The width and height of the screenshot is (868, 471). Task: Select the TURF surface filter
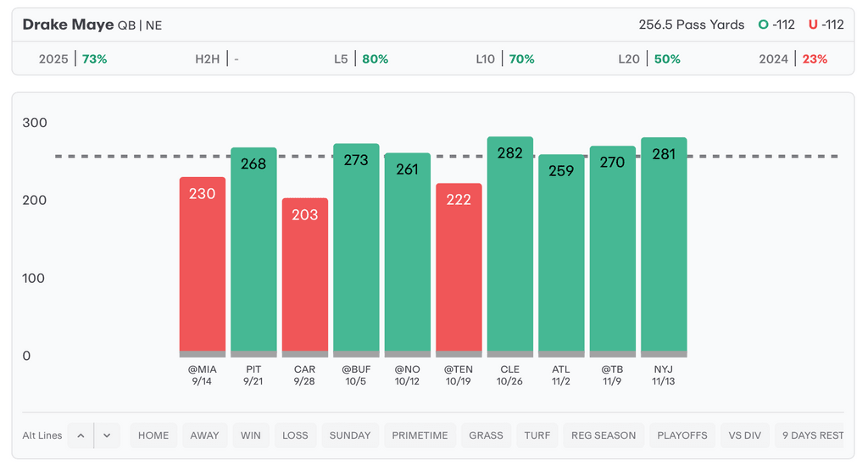(x=537, y=435)
